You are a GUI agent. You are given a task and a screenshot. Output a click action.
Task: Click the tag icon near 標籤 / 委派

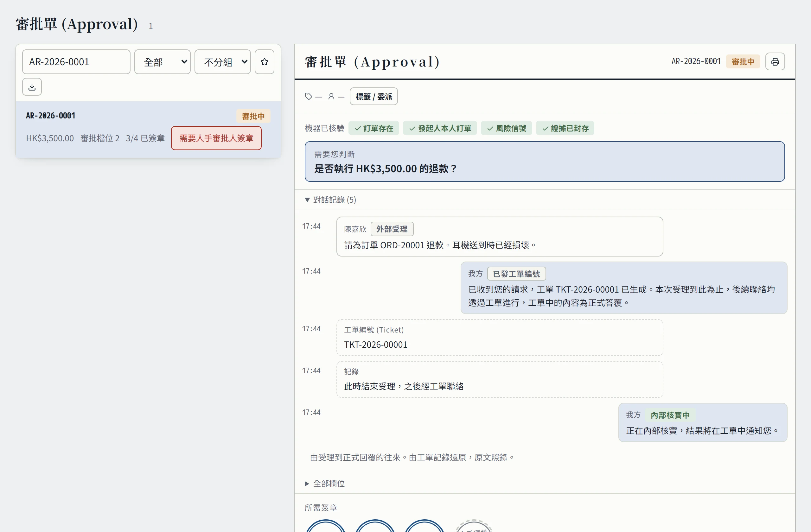308,96
